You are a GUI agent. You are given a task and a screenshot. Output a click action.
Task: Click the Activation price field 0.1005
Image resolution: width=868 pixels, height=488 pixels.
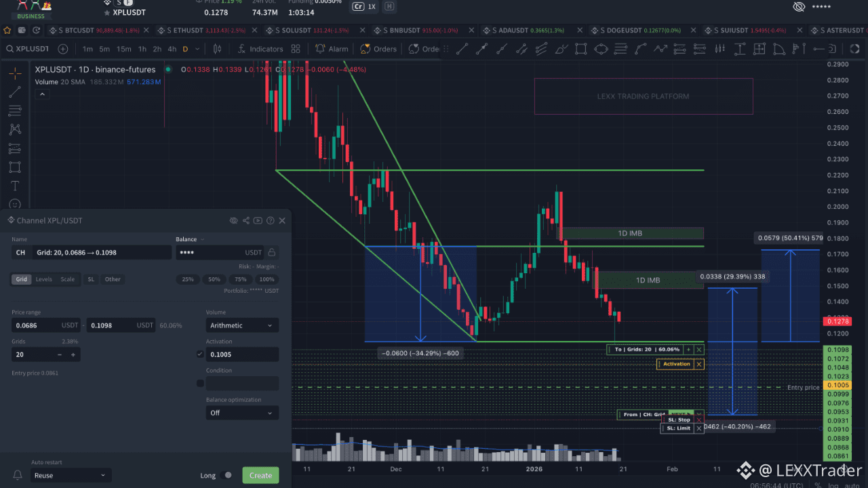(x=242, y=354)
